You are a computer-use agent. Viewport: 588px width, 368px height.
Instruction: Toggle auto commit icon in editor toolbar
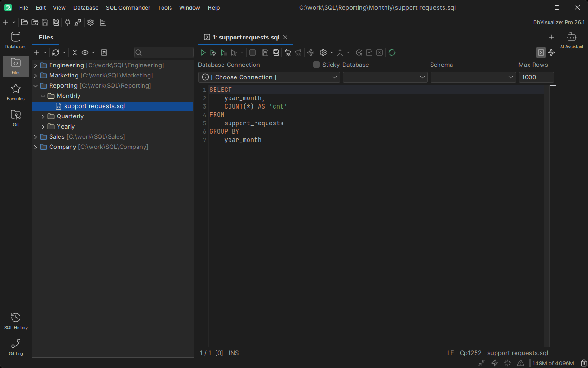359,52
